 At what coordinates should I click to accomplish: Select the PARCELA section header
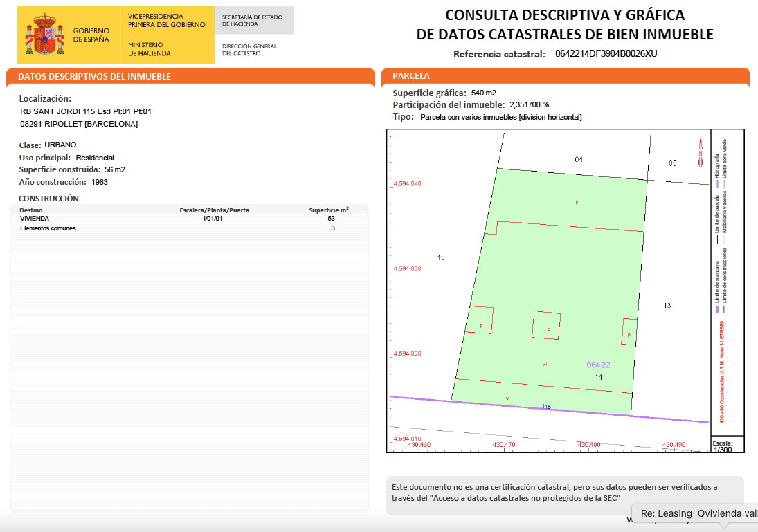pyautogui.click(x=411, y=76)
